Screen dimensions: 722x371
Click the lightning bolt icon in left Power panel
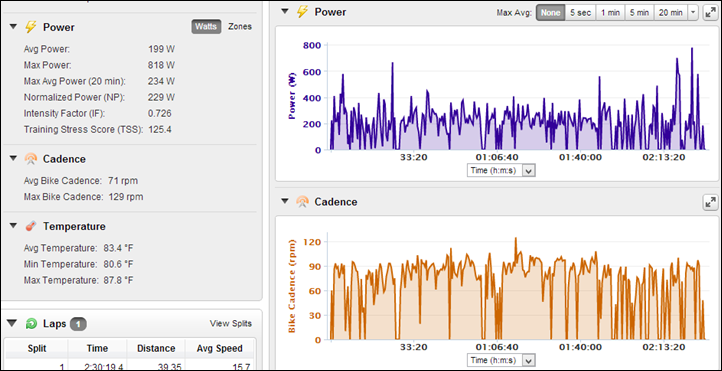[30, 27]
